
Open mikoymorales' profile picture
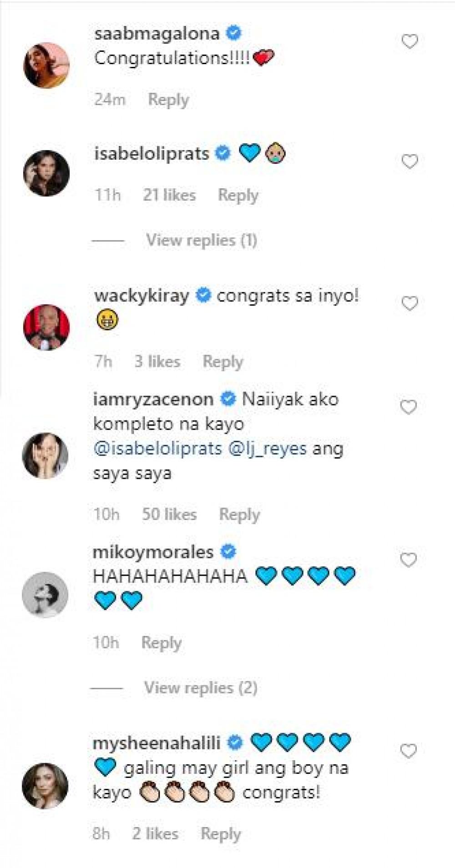[45, 595]
